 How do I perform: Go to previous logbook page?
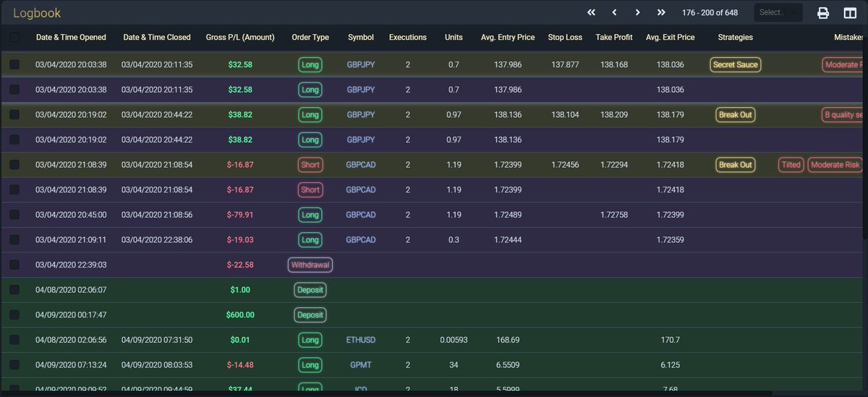click(614, 12)
